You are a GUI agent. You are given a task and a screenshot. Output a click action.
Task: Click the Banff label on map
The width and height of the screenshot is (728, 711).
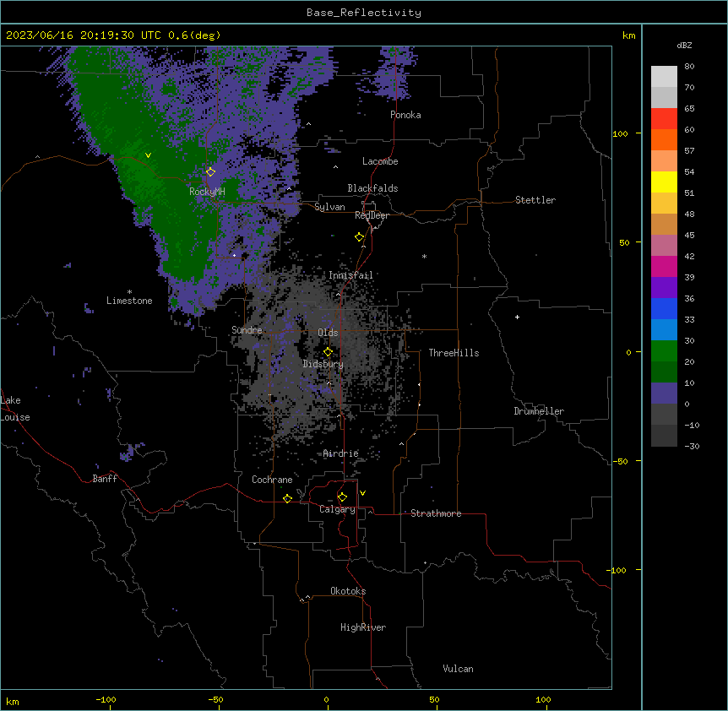(105, 479)
